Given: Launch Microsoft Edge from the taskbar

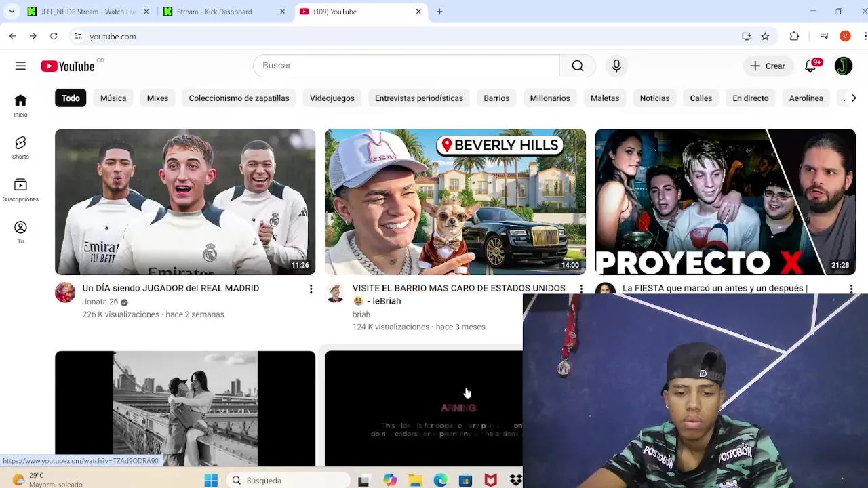Looking at the screenshot, I should (x=441, y=480).
